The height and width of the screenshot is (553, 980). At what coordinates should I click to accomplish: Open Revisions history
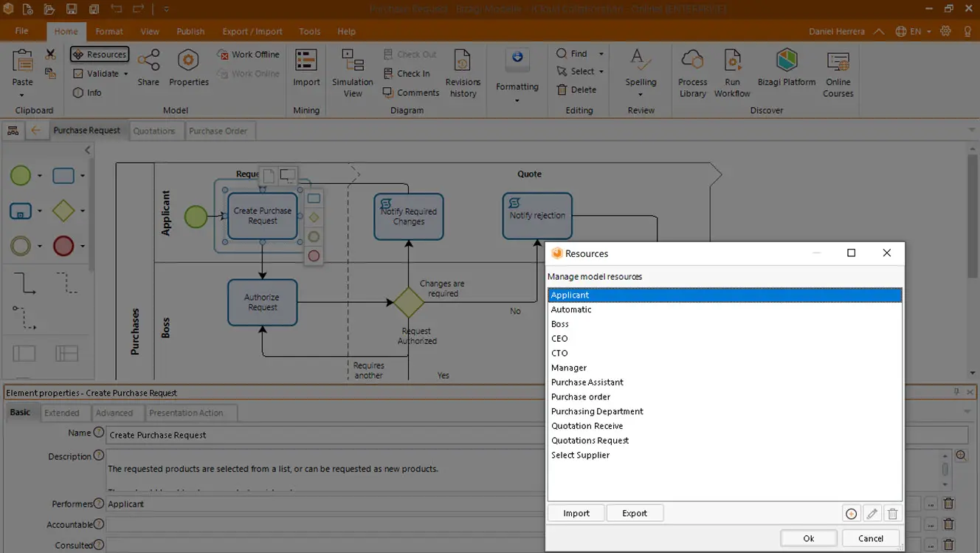(463, 72)
